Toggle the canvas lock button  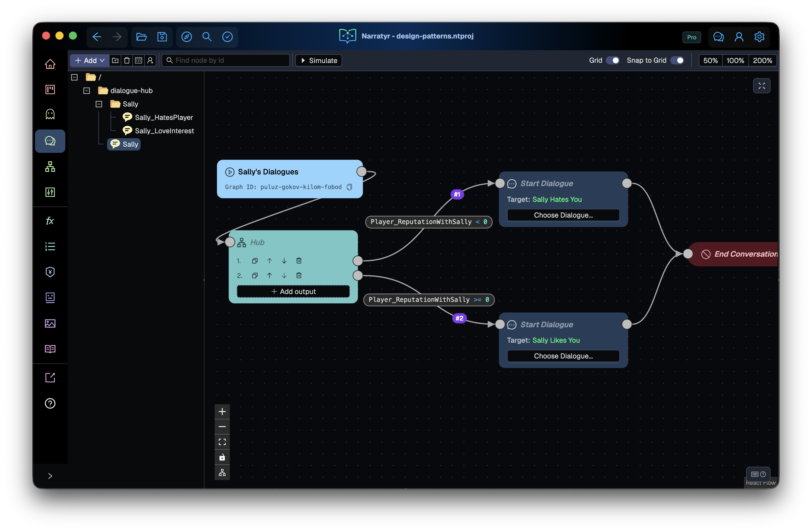222,457
